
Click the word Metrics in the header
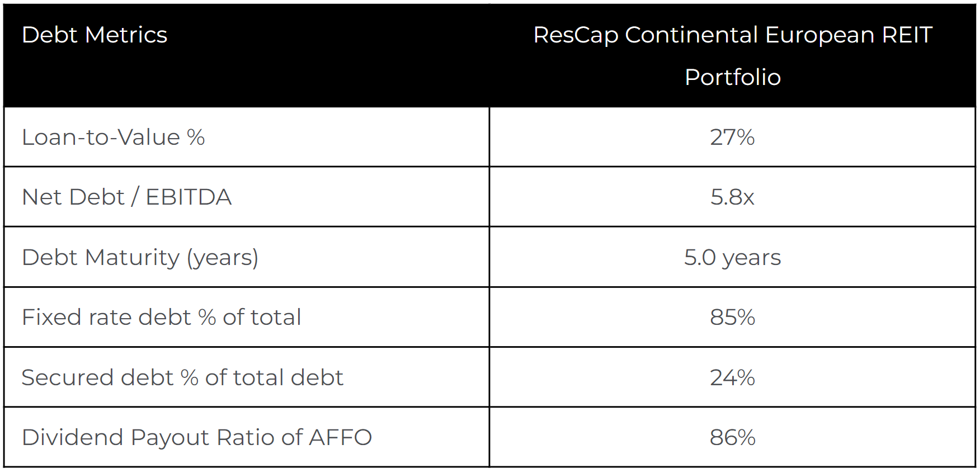pos(126,35)
